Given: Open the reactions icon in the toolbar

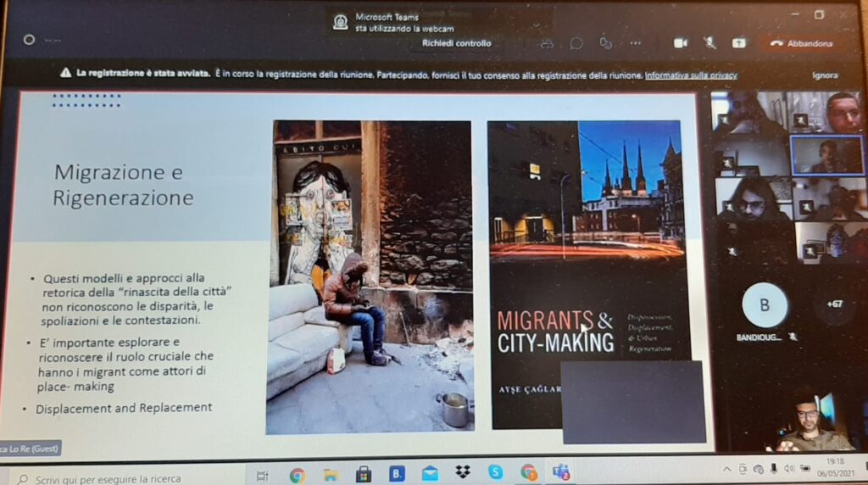Looking at the screenshot, I should pos(605,44).
